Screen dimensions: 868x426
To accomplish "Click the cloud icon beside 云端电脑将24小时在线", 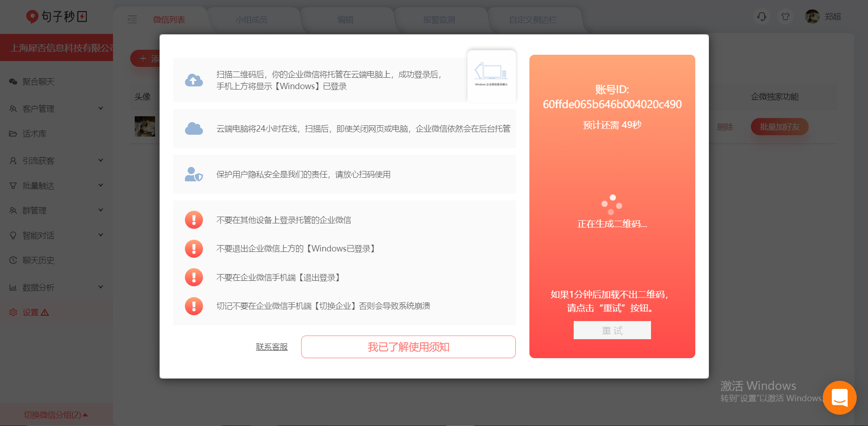I will (194, 128).
